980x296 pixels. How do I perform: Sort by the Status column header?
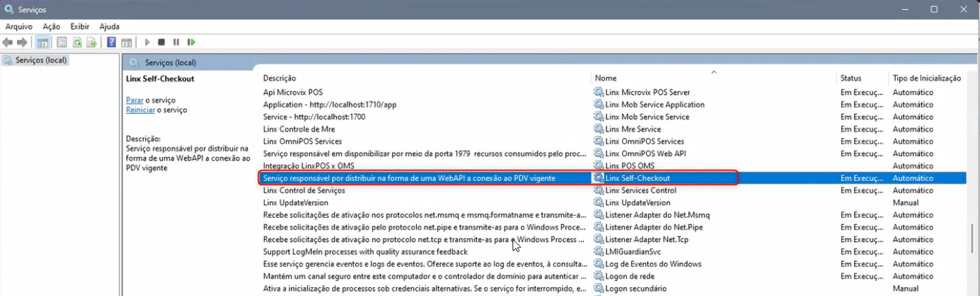851,78
